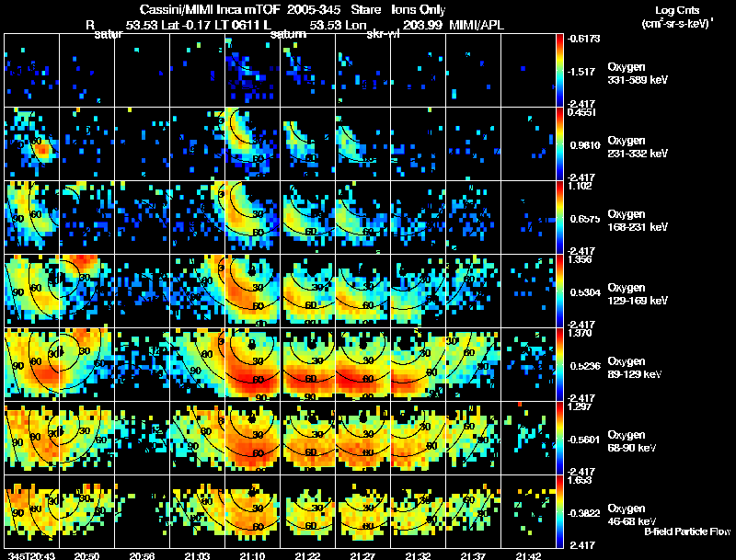
Task: Click the '21:37' time axis label
Action: (473, 556)
